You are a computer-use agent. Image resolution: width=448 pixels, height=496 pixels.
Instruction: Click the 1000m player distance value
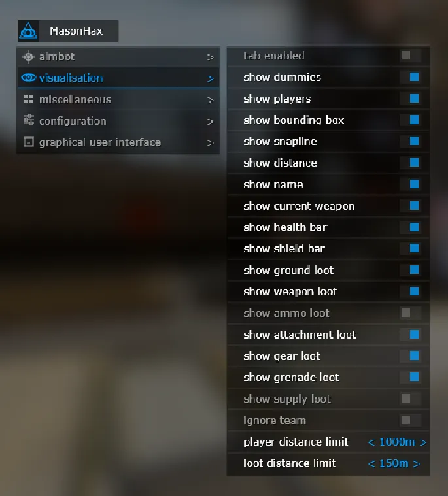pyautogui.click(x=397, y=442)
